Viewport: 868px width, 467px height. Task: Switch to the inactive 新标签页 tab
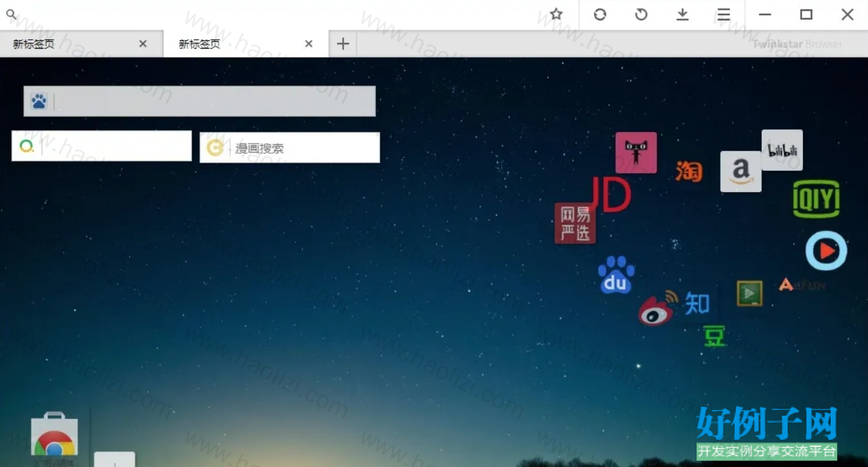coord(82,44)
